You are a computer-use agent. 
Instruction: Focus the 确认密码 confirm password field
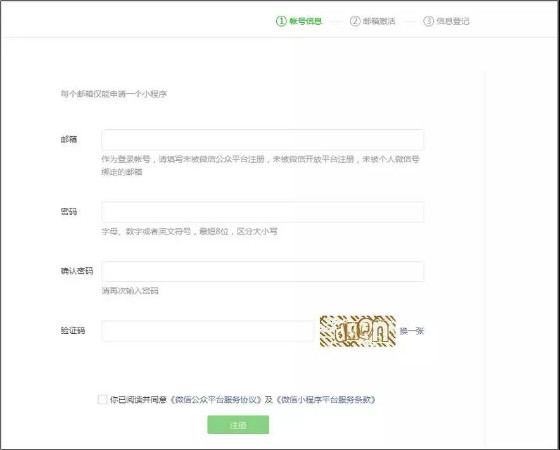[x=262, y=271]
